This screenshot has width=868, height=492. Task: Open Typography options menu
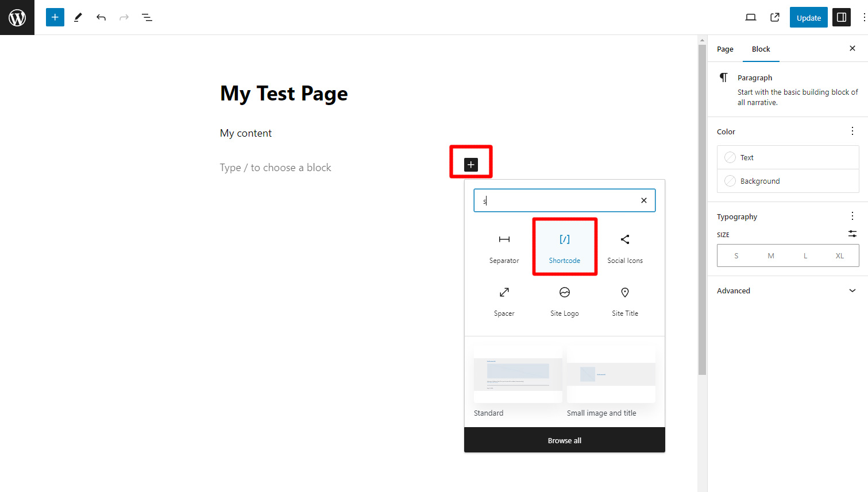(x=852, y=216)
